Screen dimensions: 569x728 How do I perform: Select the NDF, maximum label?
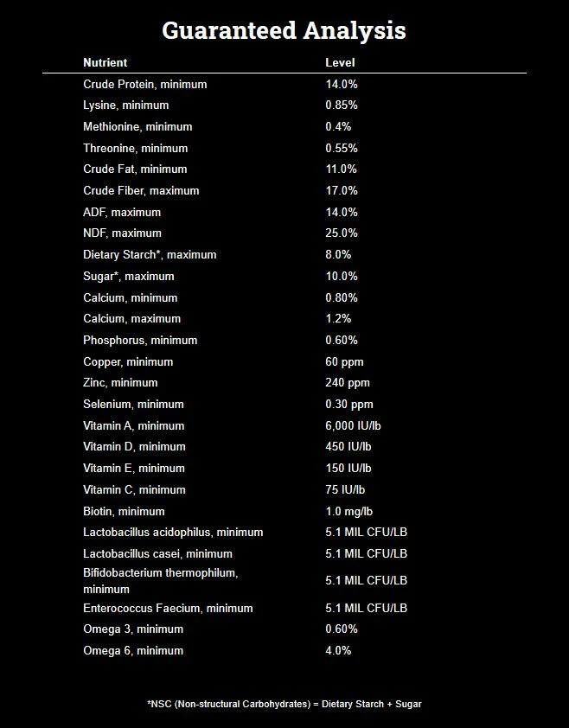coord(122,233)
